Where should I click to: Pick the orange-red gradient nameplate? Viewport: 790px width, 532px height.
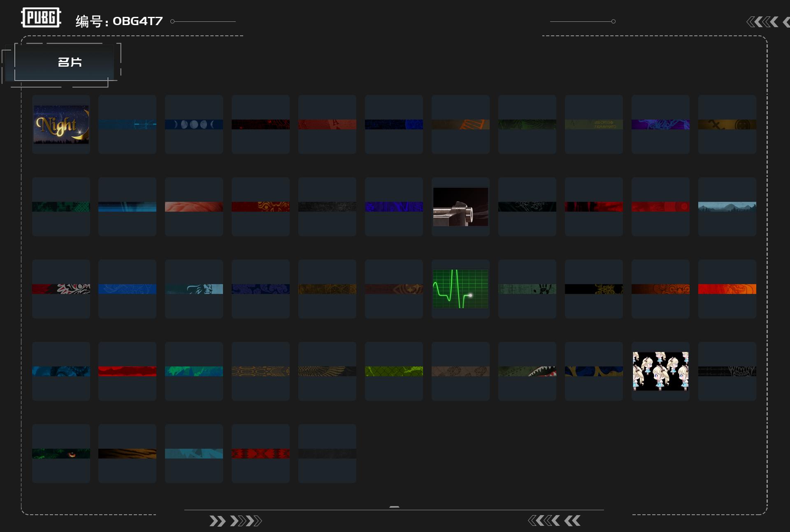pyautogui.click(x=727, y=289)
